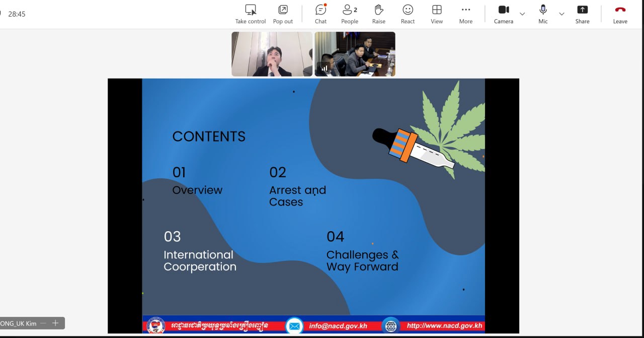The width and height of the screenshot is (644, 338).
Task: Toggle the Camera on or off
Action: [504, 14]
